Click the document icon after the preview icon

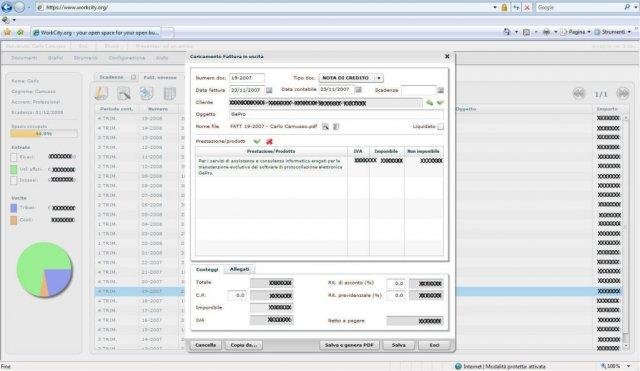pos(336,127)
